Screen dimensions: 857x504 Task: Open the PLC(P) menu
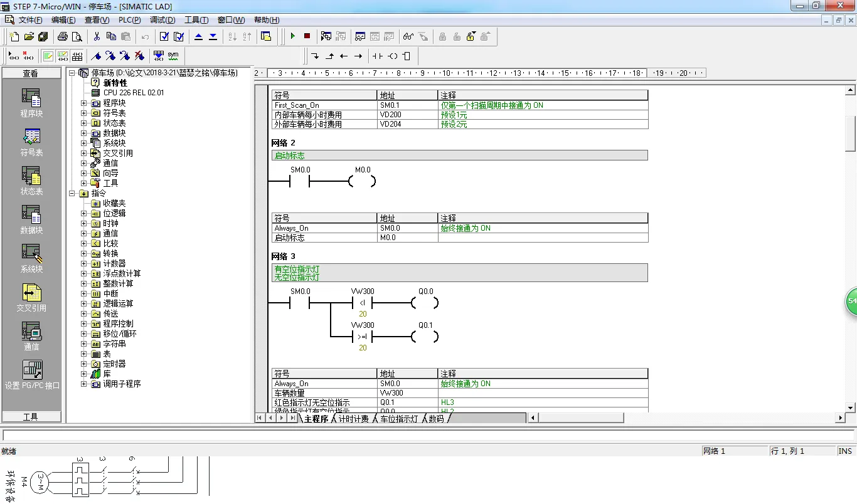click(130, 20)
